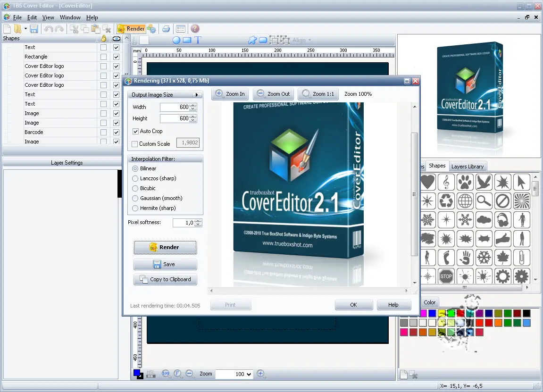Click the Render button in the Rendering dialog
Screen dimensions: 543x392
165,247
